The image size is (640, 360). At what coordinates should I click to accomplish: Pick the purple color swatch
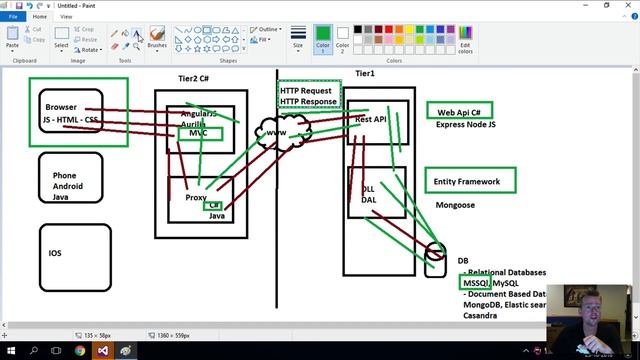click(451, 29)
